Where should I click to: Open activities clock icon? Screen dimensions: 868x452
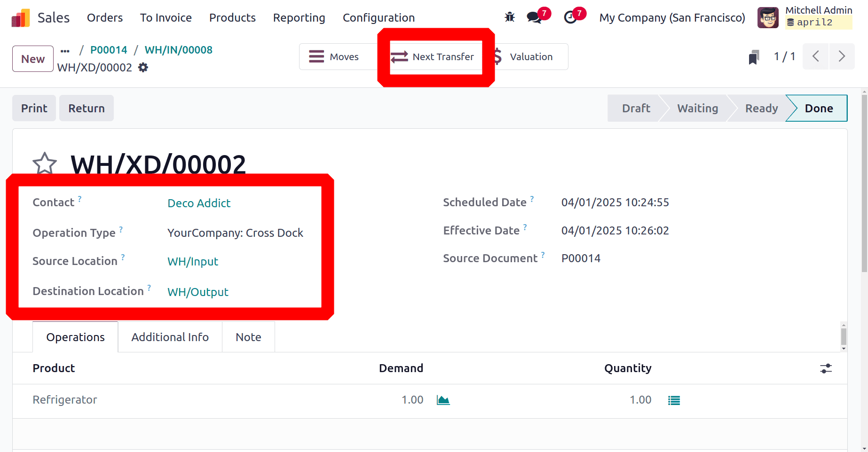tap(570, 17)
